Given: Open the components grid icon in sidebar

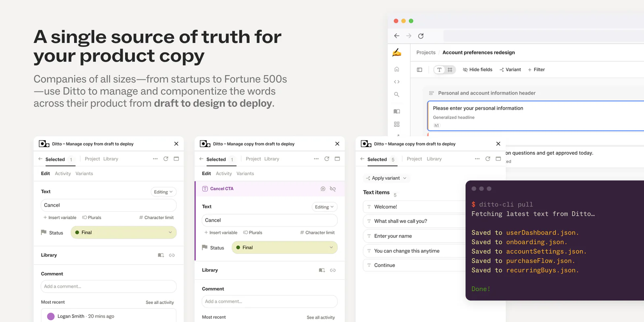Looking at the screenshot, I should pyautogui.click(x=397, y=124).
